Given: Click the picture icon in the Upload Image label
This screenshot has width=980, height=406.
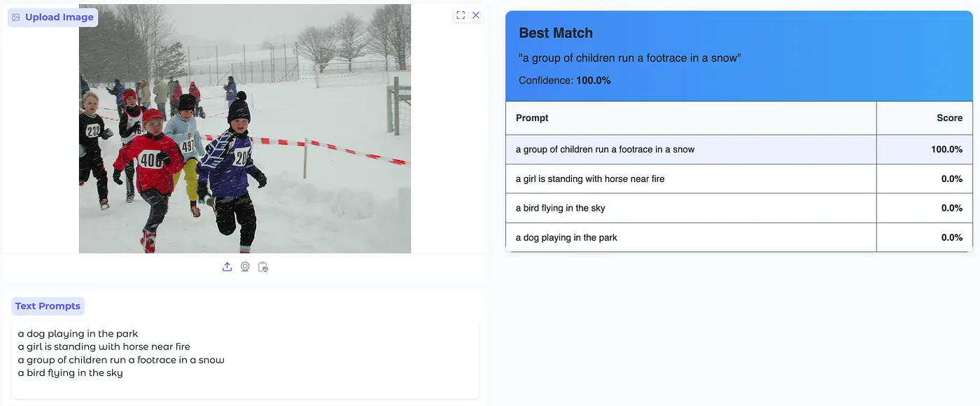Looking at the screenshot, I should click(16, 17).
